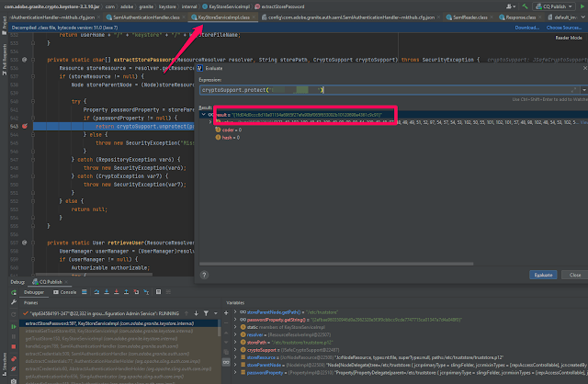Image resolution: width=588 pixels, height=384 pixels.
Task: Open Evaluate Expression calculator icon
Action: [158, 292]
